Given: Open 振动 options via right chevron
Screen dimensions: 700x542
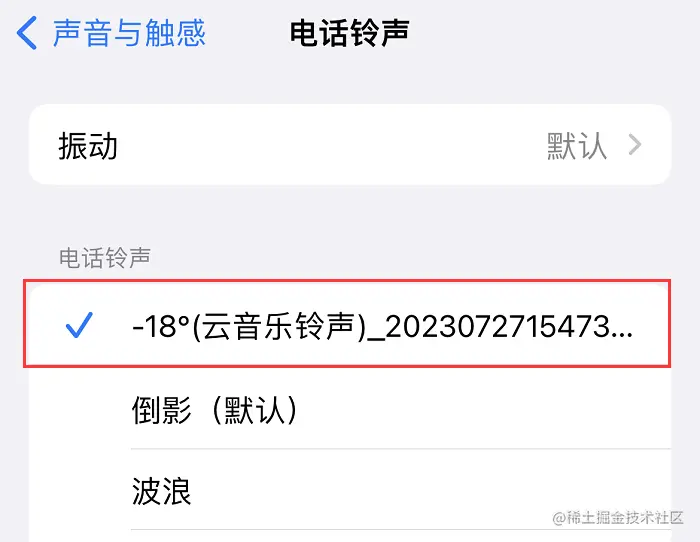Looking at the screenshot, I should tap(635, 145).
